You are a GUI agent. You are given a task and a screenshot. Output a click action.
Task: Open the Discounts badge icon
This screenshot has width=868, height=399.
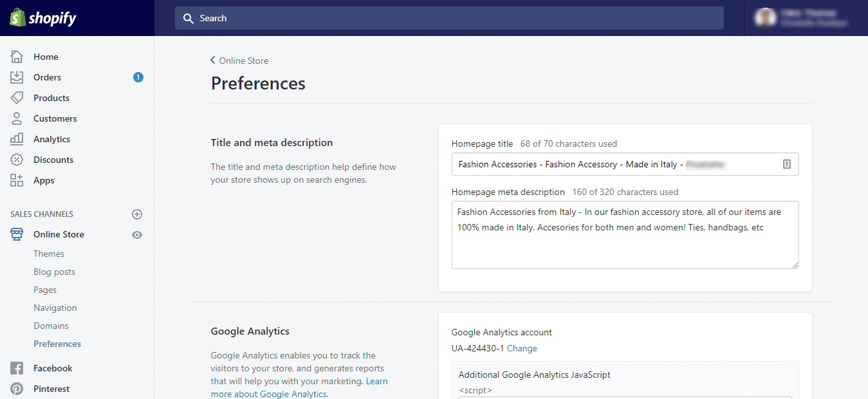17,160
